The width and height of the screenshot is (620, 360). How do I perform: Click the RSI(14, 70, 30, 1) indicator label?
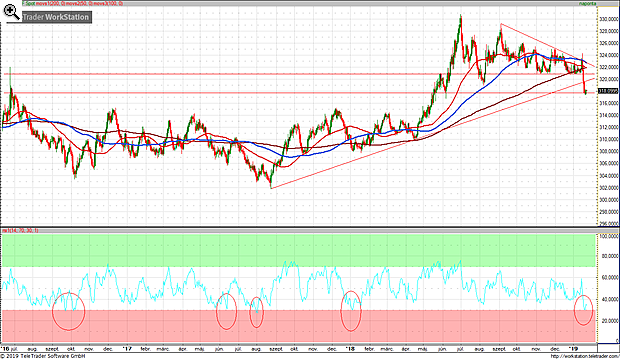coord(21,230)
